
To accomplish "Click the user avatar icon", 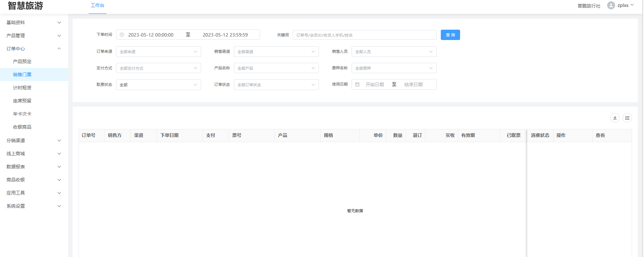I will [611, 6].
